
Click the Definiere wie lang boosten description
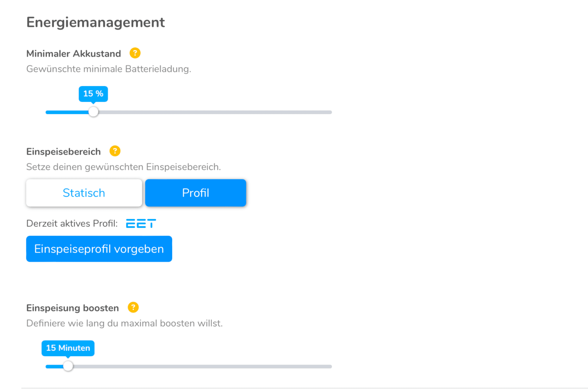124,323
